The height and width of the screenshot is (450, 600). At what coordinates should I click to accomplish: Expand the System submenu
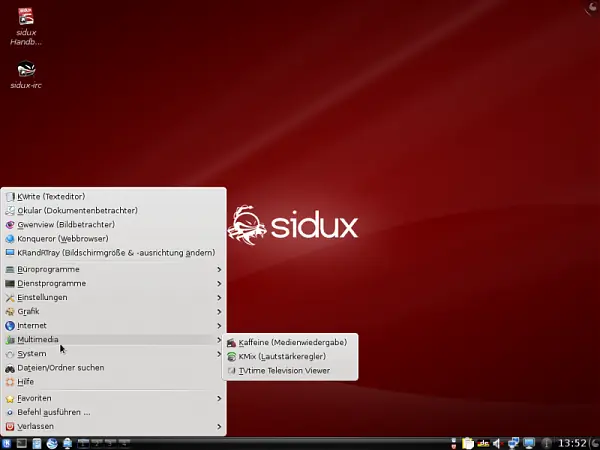click(113, 354)
